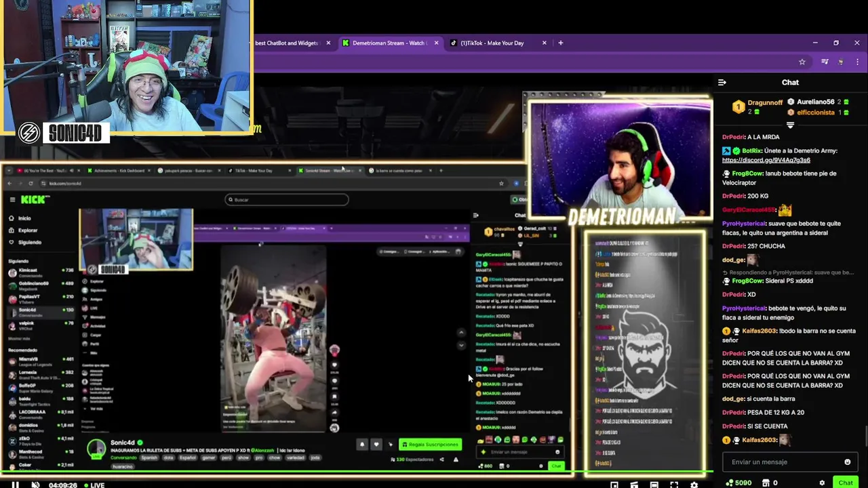Open browser profile avatar in purple toolbar
This screenshot has width=868, height=488.
(842, 62)
